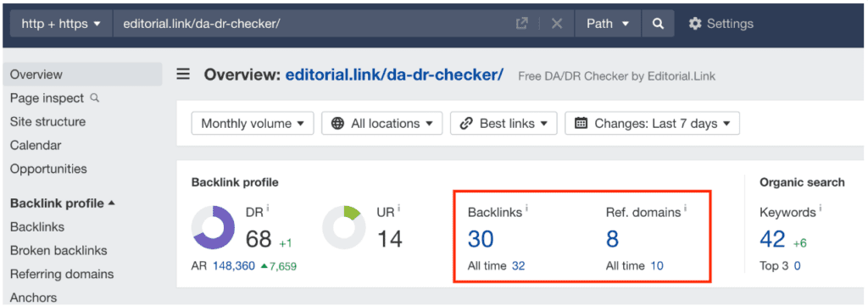This screenshot has width=868, height=306.
Task: Open Anchors in sidebar
Action: [33, 298]
